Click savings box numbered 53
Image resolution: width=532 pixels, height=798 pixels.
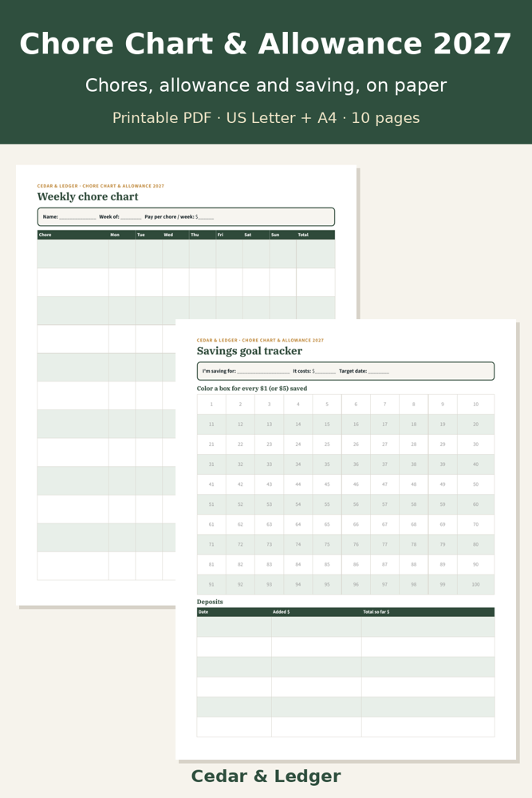(x=269, y=504)
